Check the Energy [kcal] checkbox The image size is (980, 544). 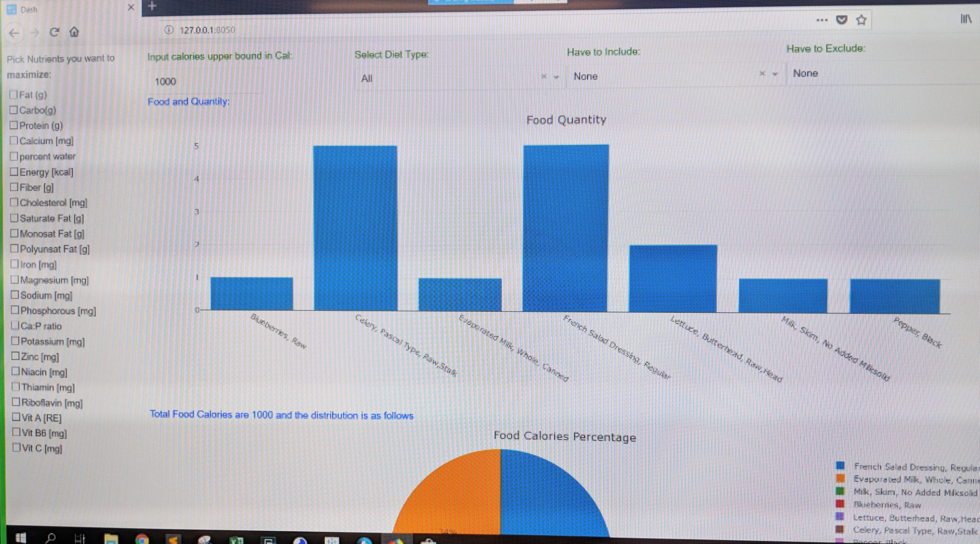point(14,171)
